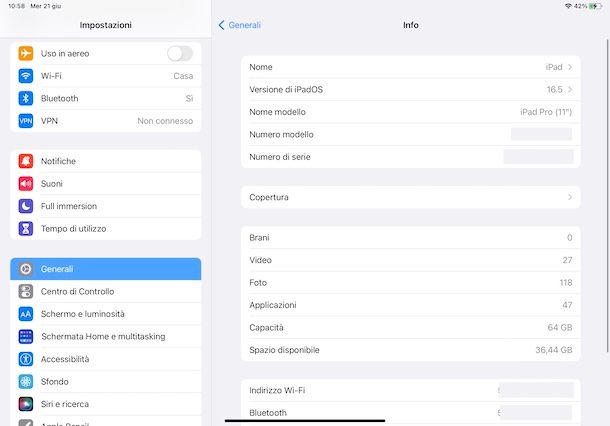
Task: Tap the Numero modello row
Action: click(x=411, y=135)
